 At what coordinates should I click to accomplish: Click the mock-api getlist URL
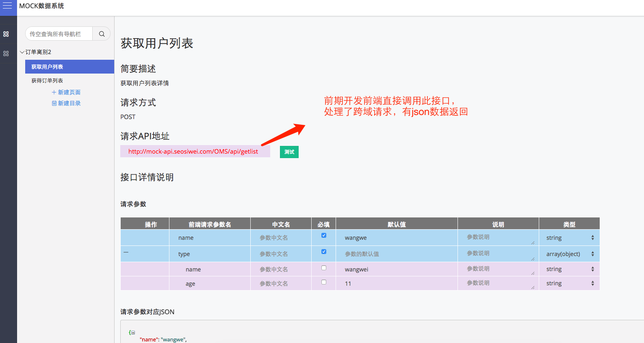click(x=193, y=152)
